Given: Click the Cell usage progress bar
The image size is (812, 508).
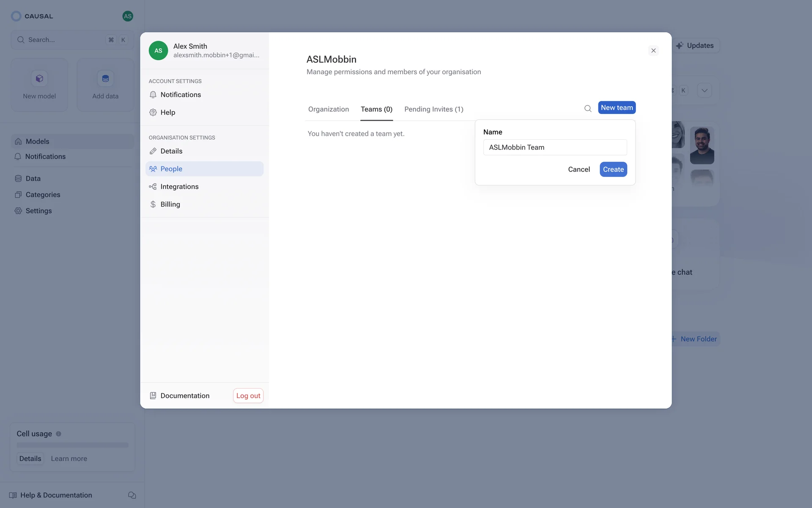Looking at the screenshot, I should [72, 445].
